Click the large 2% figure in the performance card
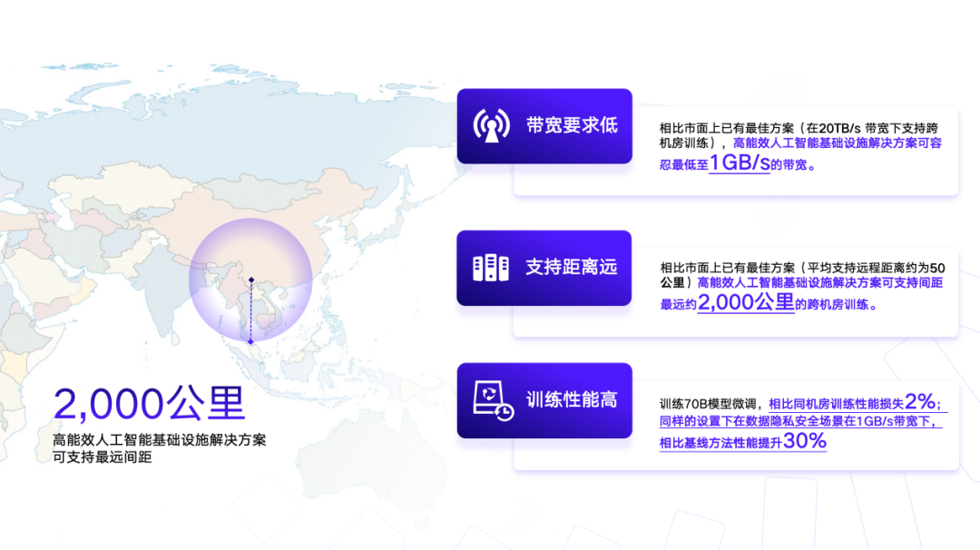The width and height of the screenshot is (980, 550). (919, 402)
